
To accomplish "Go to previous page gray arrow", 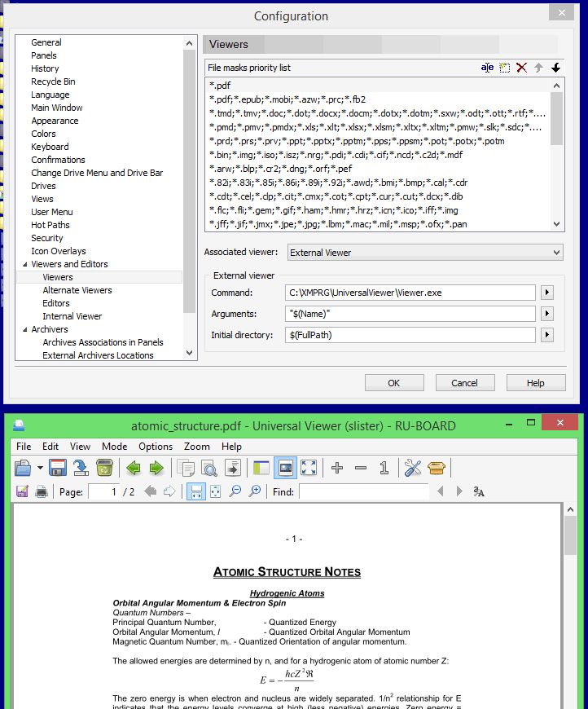I will [x=151, y=491].
